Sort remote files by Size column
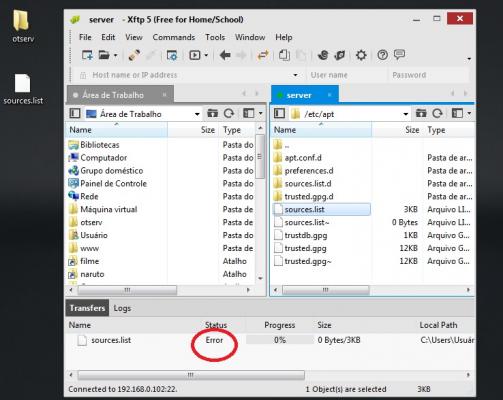503x400 pixels. point(398,130)
